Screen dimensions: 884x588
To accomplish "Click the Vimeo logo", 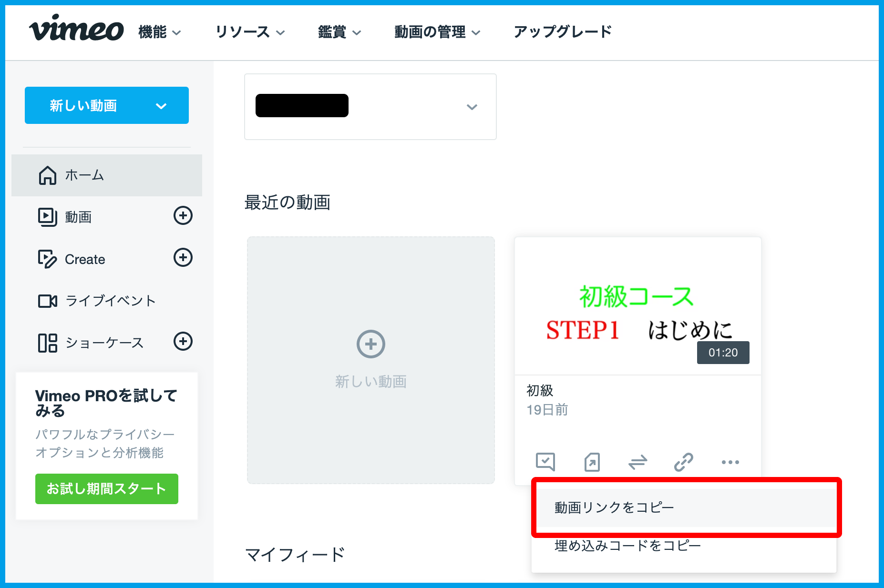I will coord(76,29).
